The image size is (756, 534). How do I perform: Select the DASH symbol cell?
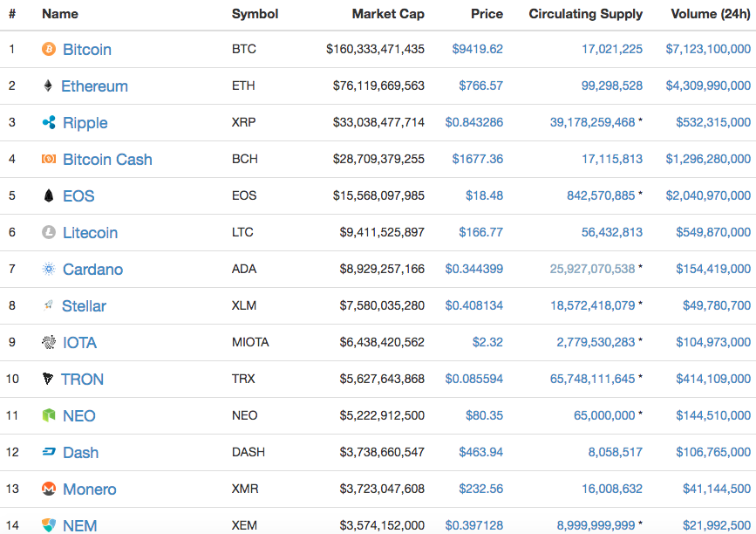[249, 452]
